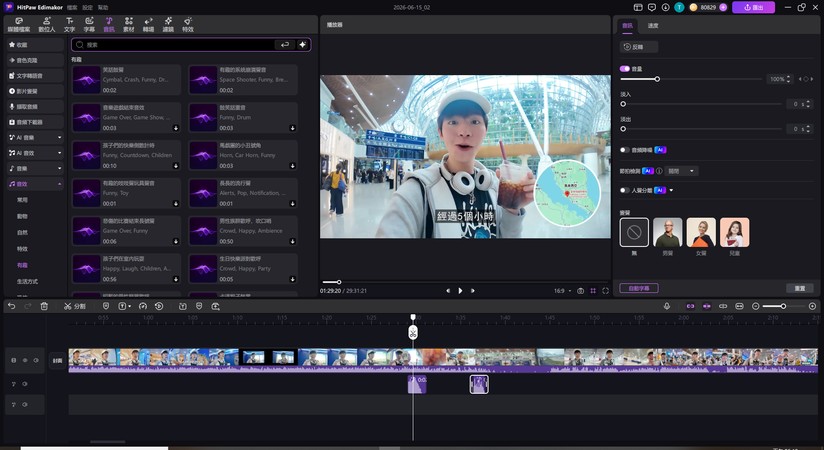Play the video preview
Screen dimensions: 824x450
(x=460, y=291)
